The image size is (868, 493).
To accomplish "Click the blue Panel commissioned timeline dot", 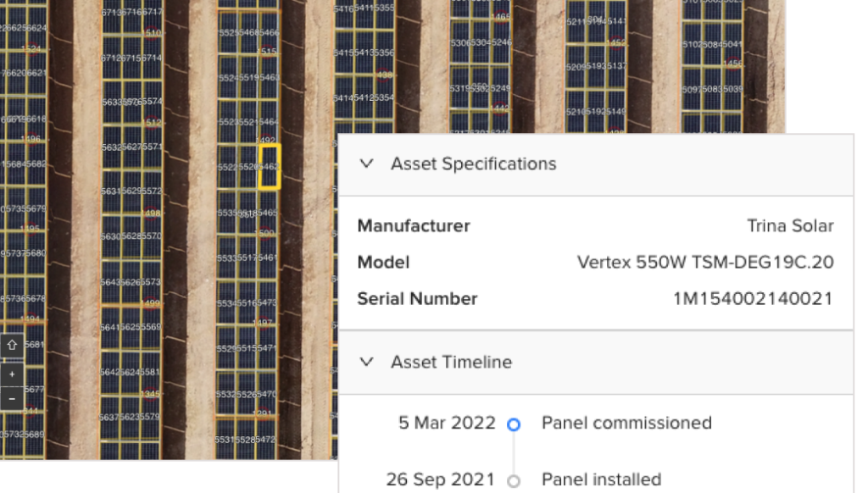I will (513, 424).
